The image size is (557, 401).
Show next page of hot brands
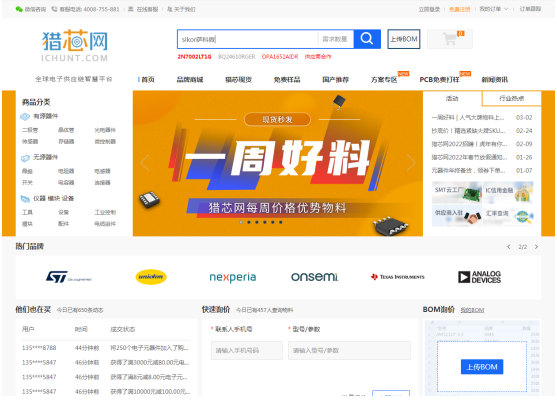pos(536,247)
